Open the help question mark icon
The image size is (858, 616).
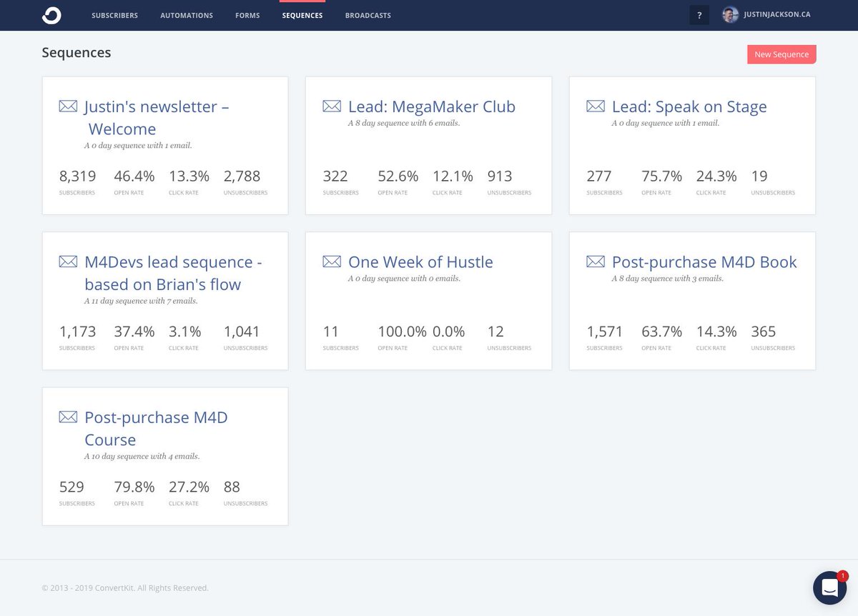(x=699, y=15)
